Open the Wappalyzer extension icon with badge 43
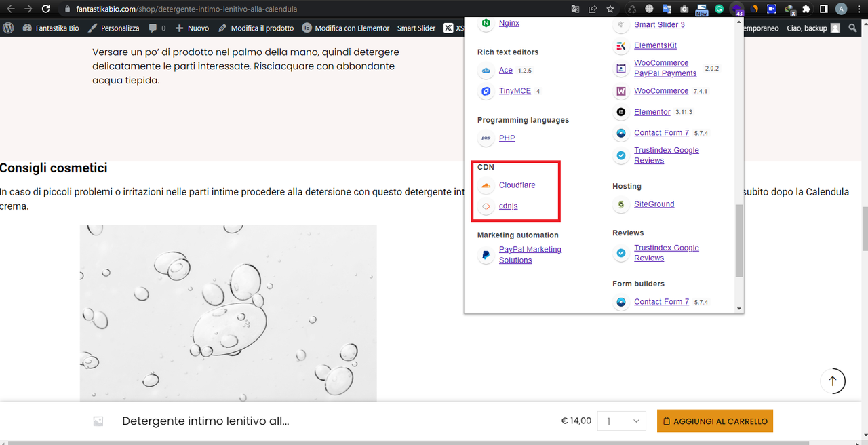The image size is (868, 445). point(736,9)
